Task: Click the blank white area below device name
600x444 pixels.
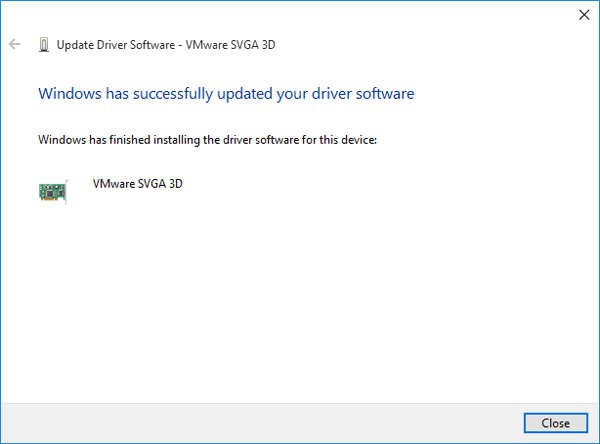Action: [300, 300]
